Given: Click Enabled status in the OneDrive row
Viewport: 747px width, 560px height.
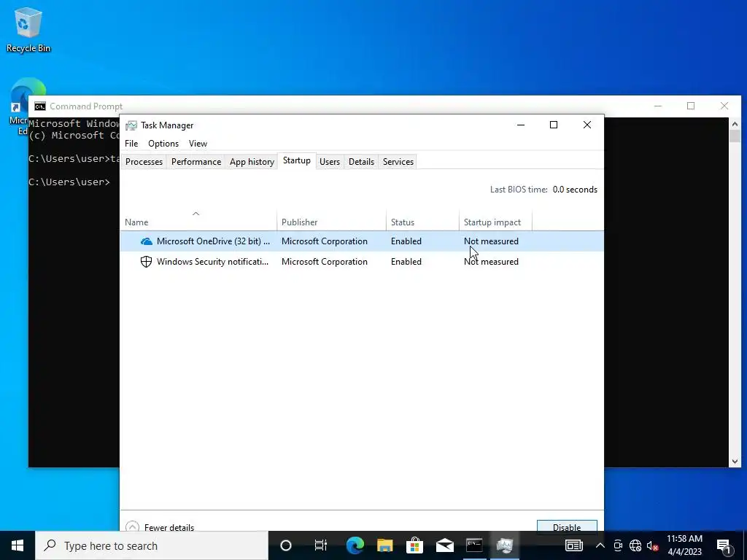Looking at the screenshot, I should coord(406,241).
